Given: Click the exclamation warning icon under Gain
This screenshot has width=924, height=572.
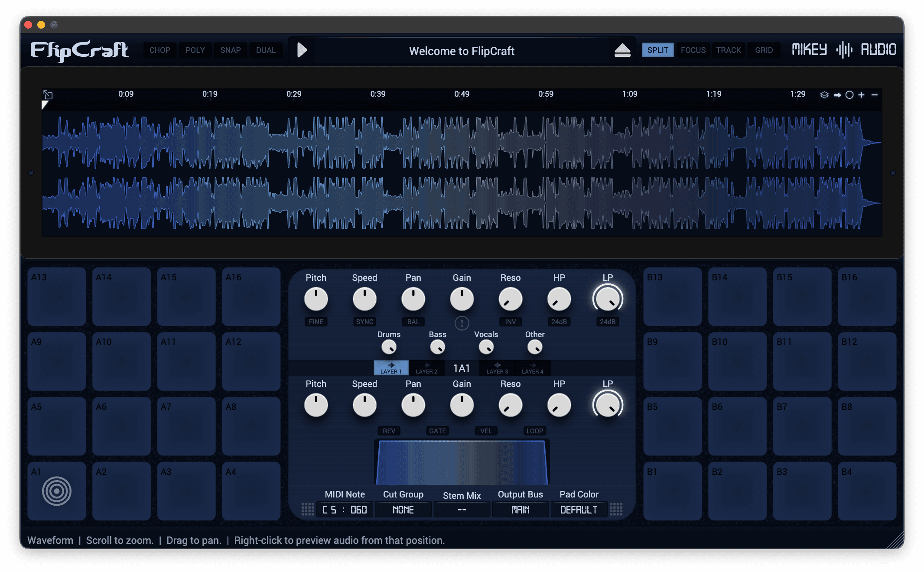Looking at the screenshot, I should coord(462,323).
